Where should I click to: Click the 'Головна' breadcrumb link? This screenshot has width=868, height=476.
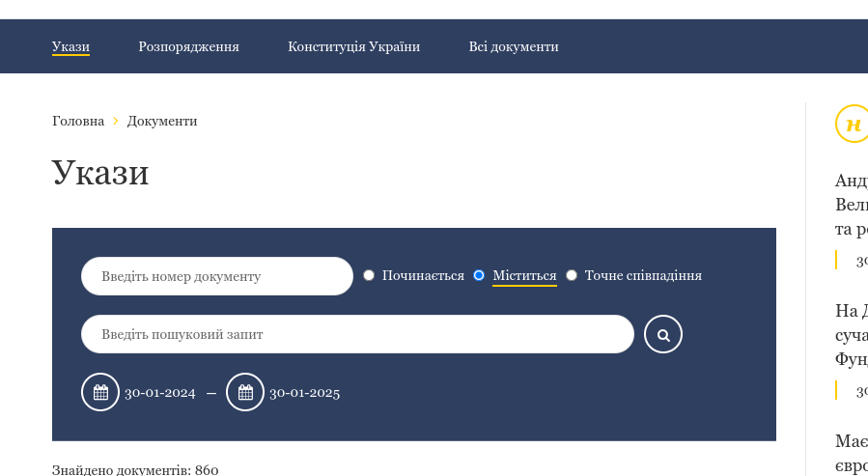(x=78, y=121)
